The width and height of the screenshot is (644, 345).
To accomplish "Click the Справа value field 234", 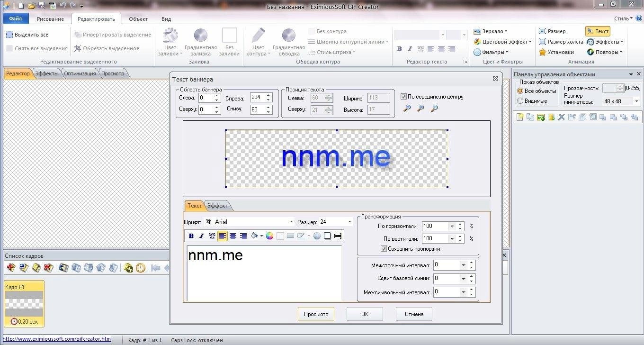I will (x=258, y=97).
